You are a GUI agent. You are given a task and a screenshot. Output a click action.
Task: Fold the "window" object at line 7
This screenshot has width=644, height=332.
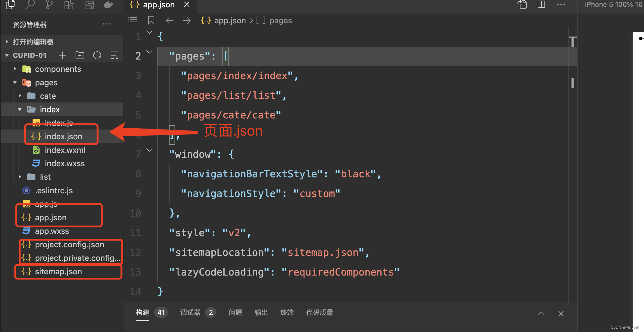[149, 150]
